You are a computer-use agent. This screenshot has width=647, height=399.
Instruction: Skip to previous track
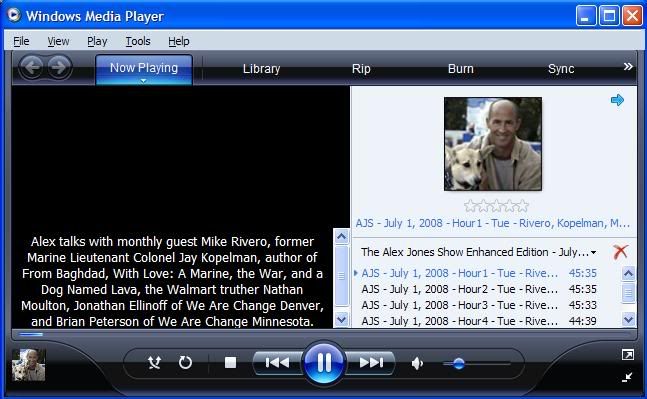pos(277,363)
